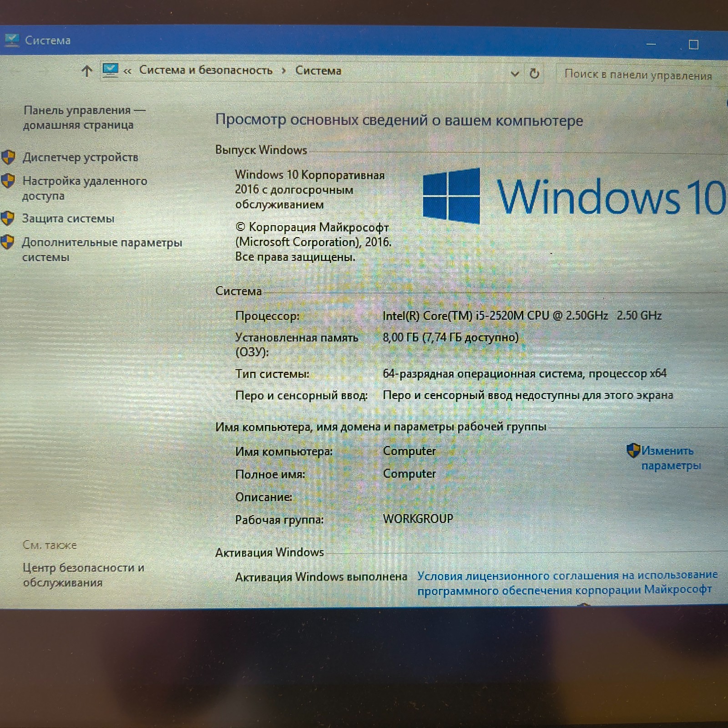Screen dimensions: 728x728
Task: Select Система breadcrumb item
Action: coord(318,71)
